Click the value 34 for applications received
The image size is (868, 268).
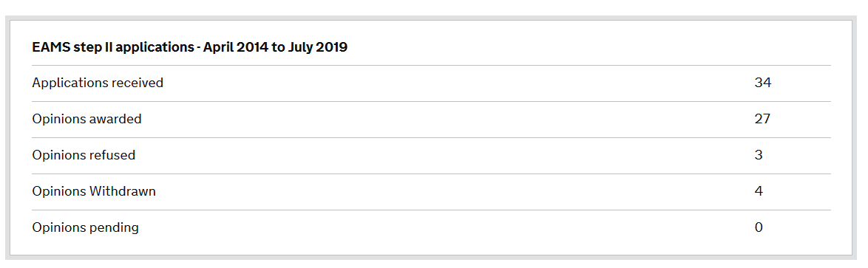763,83
